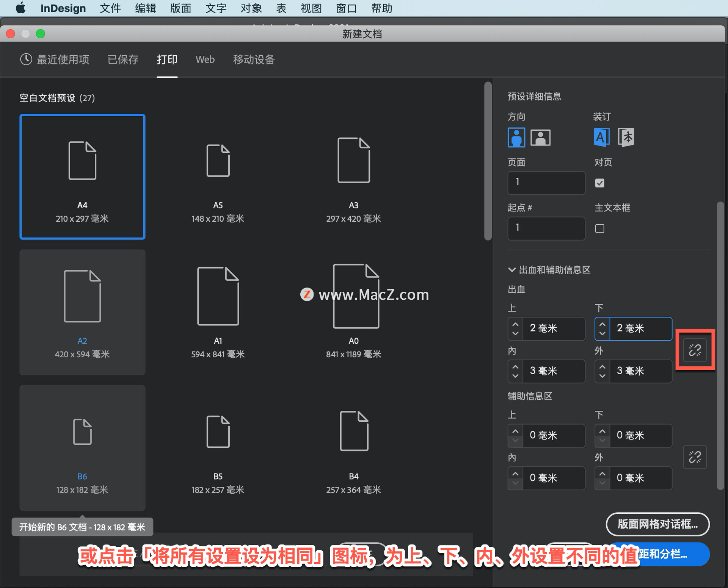
Task: Select the A4 preset thumbnail
Action: click(82, 177)
